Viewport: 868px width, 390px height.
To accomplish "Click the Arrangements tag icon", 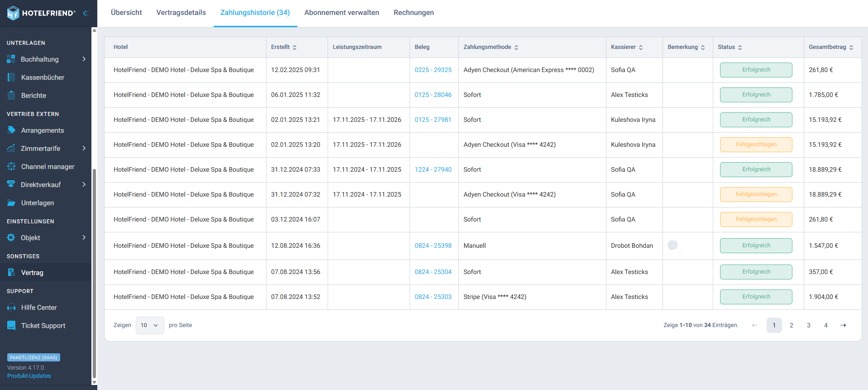I will (11, 130).
